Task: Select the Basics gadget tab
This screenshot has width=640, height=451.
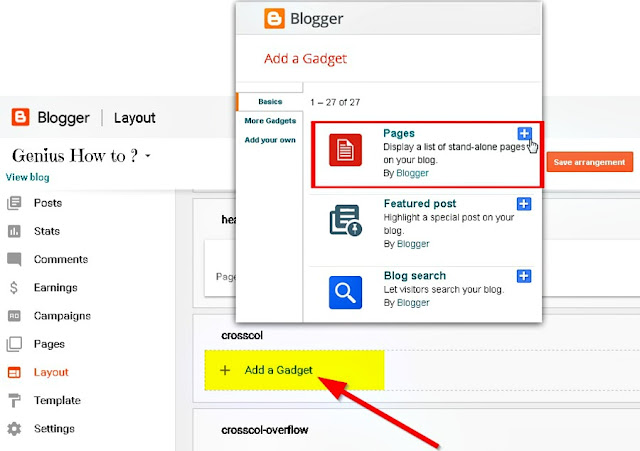Action: (x=270, y=102)
